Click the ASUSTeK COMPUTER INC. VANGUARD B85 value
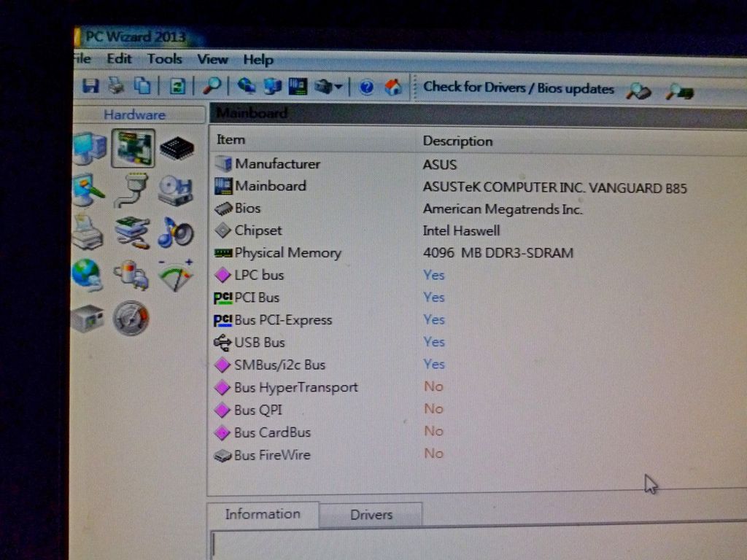The height and width of the screenshot is (560, 747). coord(555,187)
